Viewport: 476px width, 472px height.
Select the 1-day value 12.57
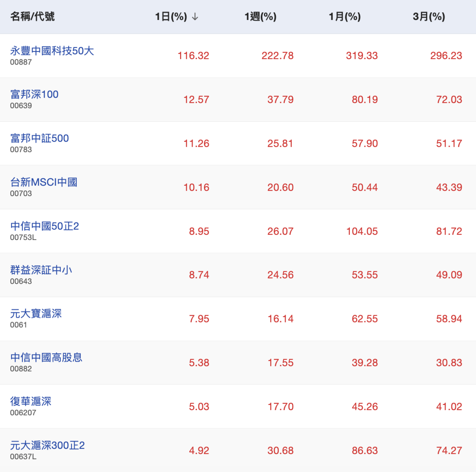[196, 100]
